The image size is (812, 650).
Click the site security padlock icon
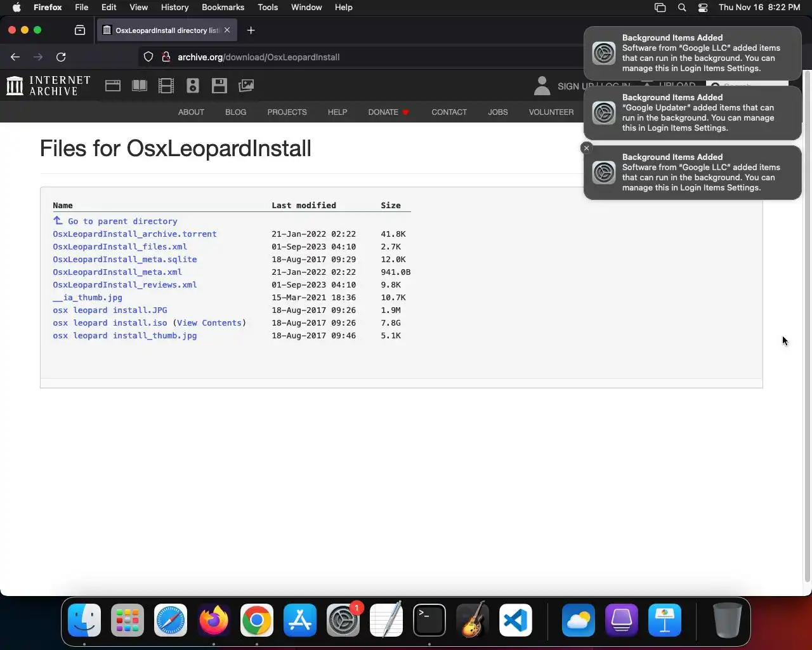click(166, 57)
